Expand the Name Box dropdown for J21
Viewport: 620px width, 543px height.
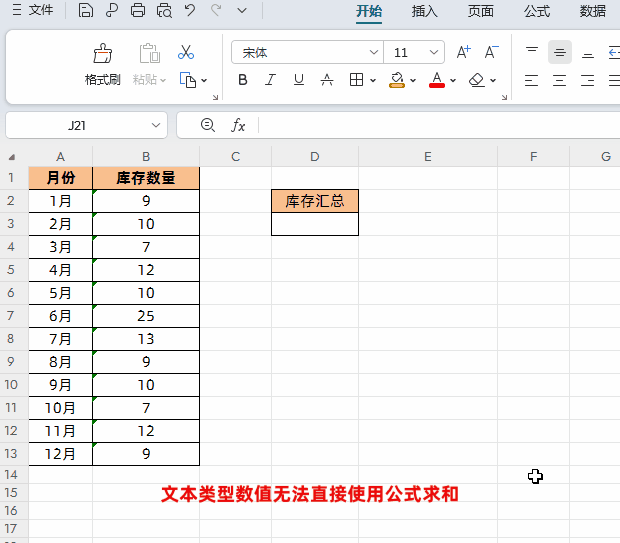point(156,125)
